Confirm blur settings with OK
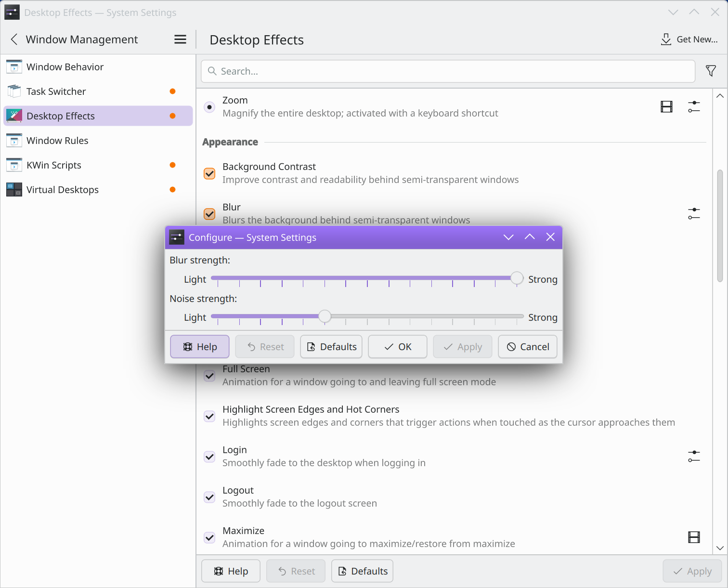Image resolution: width=728 pixels, height=588 pixels. [x=398, y=347]
